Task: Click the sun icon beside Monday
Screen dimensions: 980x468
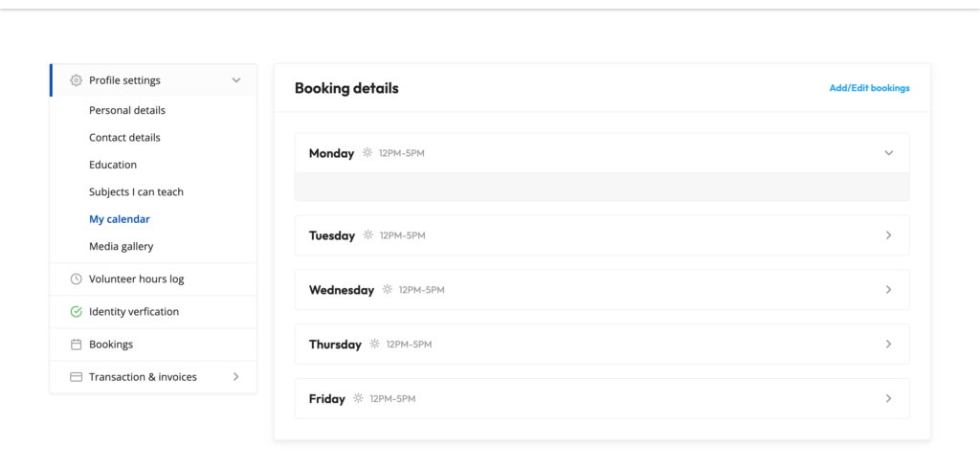Action: [367, 153]
